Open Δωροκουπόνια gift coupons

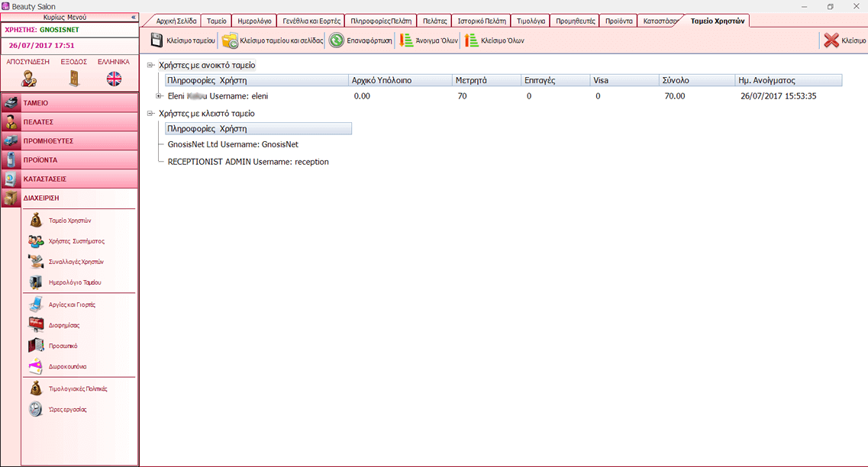pyautogui.click(x=36, y=367)
